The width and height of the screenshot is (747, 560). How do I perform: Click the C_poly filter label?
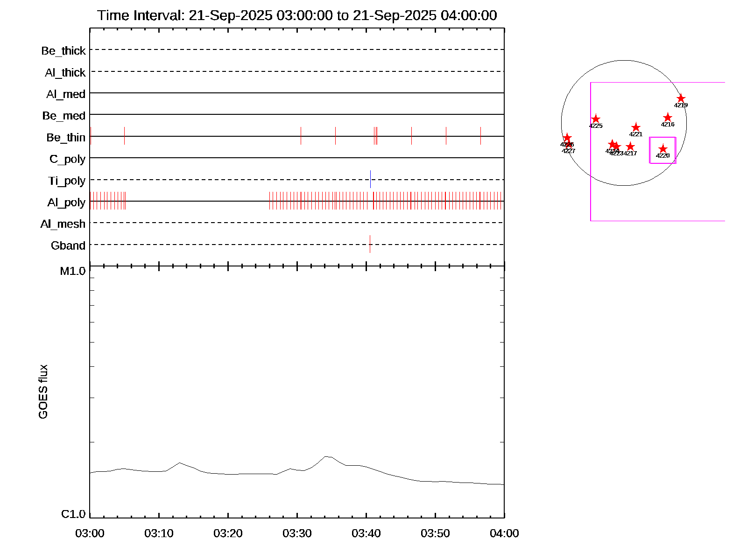(x=68, y=159)
